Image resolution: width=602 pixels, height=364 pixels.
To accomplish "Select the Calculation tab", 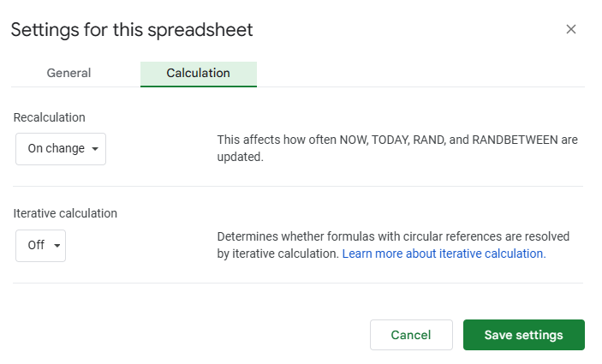I will (198, 74).
